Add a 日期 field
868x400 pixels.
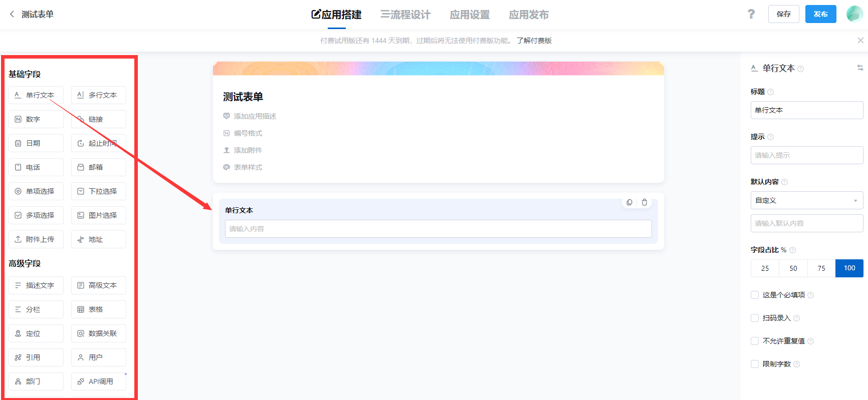36,143
